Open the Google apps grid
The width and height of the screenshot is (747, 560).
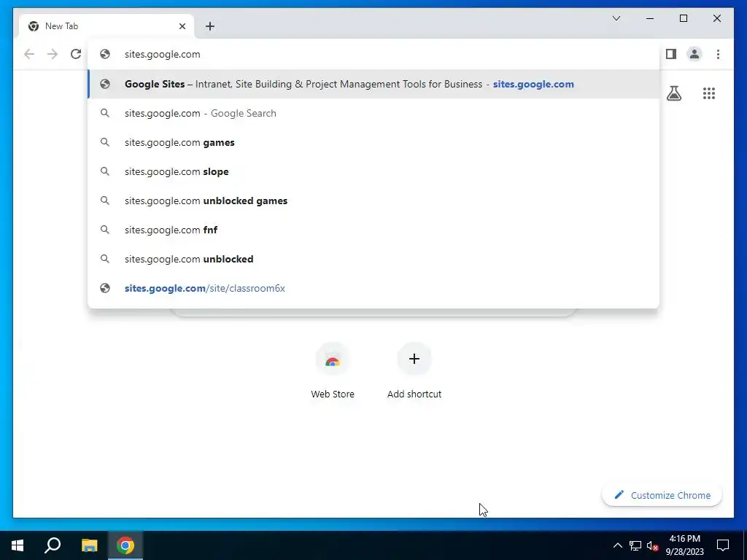[709, 93]
